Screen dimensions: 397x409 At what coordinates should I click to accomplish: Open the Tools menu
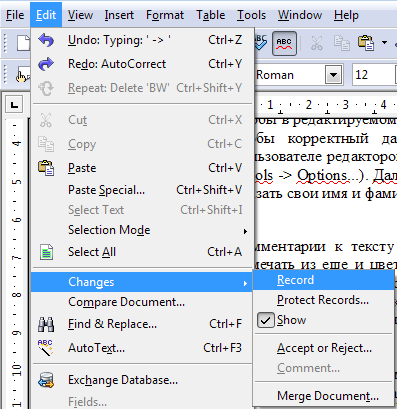[251, 15]
